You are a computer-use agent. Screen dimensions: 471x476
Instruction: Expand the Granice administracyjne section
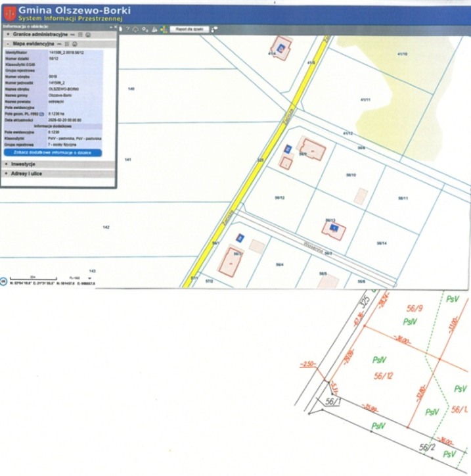[x=7, y=34]
